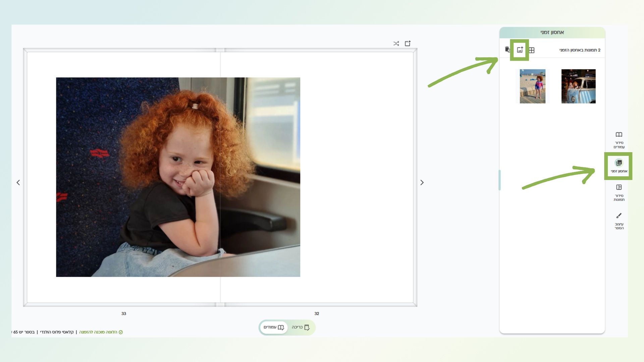Select the beach girl thumbnail in storage
644x362 pixels.
[532, 86]
